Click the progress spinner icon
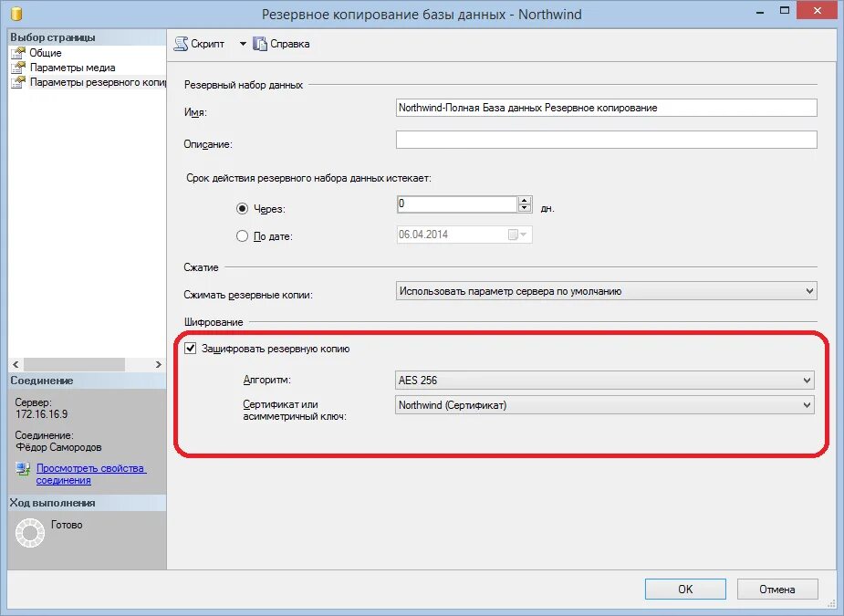844x616 pixels. tap(30, 533)
